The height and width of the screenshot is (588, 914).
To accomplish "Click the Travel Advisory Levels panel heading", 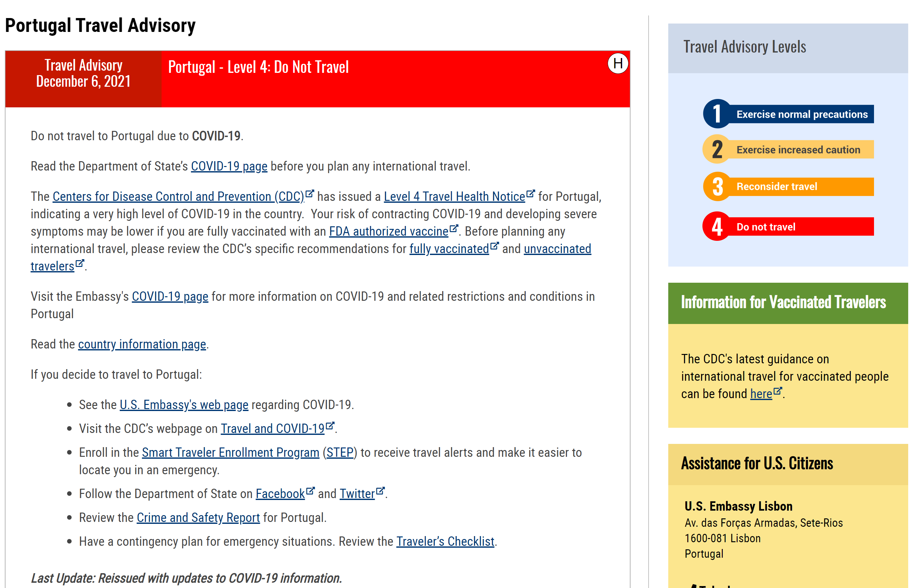I will click(744, 47).
